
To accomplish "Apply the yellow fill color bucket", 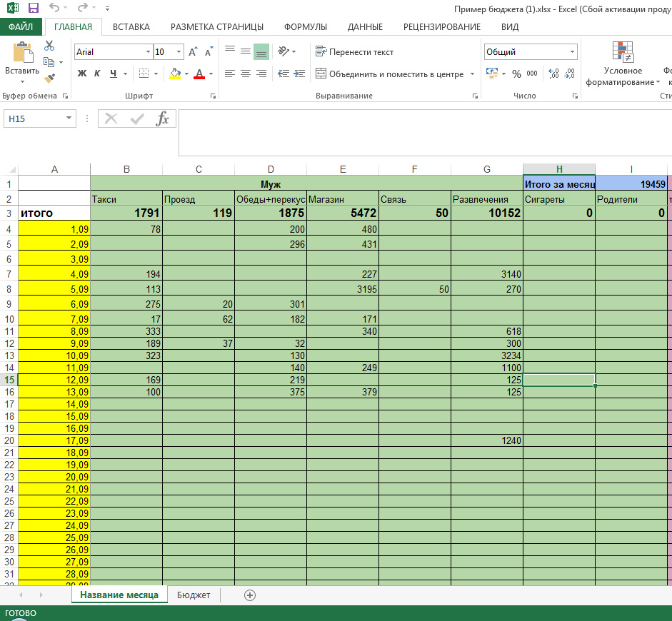I will [x=175, y=74].
